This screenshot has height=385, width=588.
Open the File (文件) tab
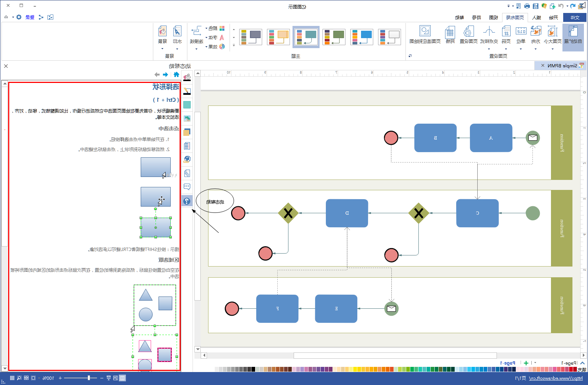point(575,17)
